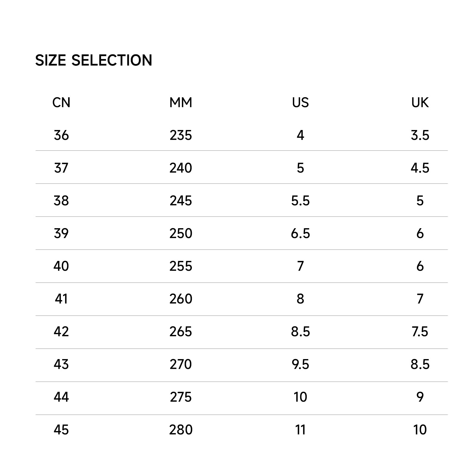The height and width of the screenshot is (476, 476).
Task: Click the UK column header
Action: coord(420,103)
